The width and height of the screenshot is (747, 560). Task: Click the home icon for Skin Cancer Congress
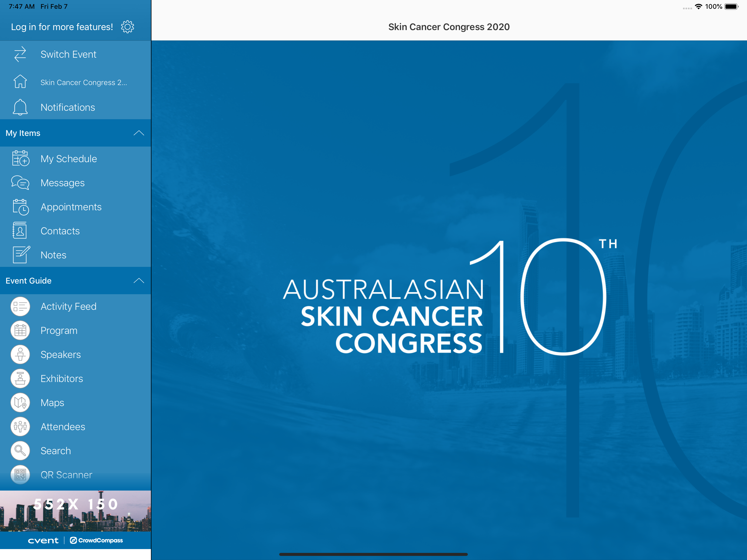(20, 81)
